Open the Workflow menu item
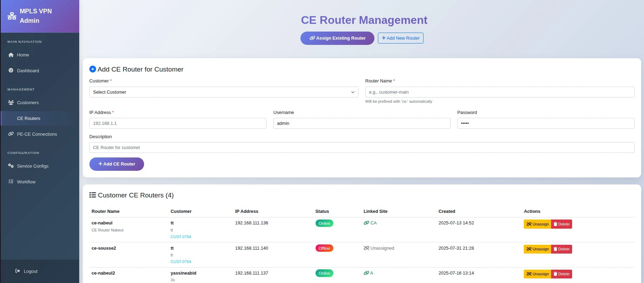The width and height of the screenshot is (644, 283). [40, 182]
